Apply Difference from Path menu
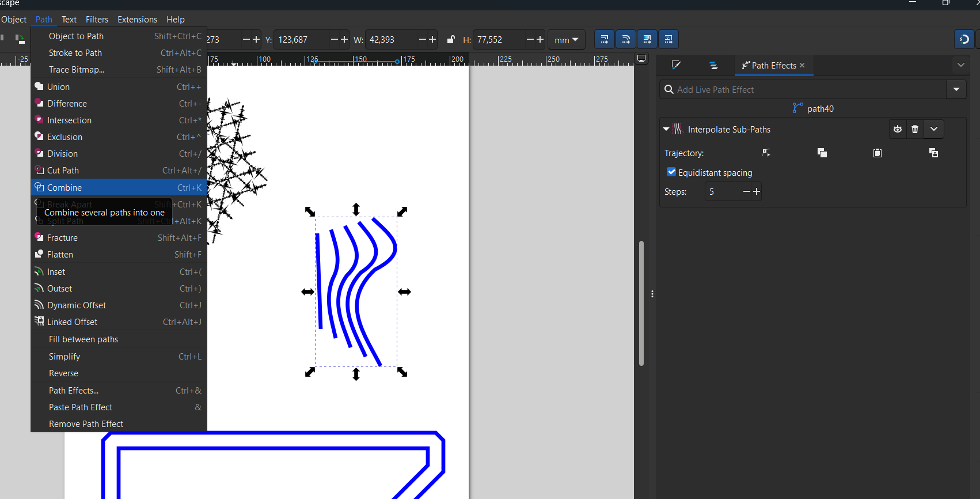The width and height of the screenshot is (980, 499). click(x=119, y=104)
